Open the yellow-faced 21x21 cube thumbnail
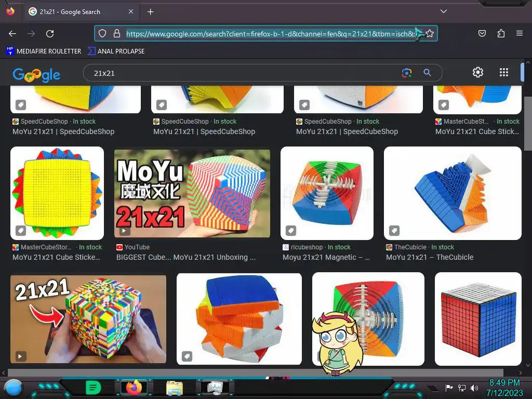The width and height of the screenshot is (532, 399). (x=57, y=193)
